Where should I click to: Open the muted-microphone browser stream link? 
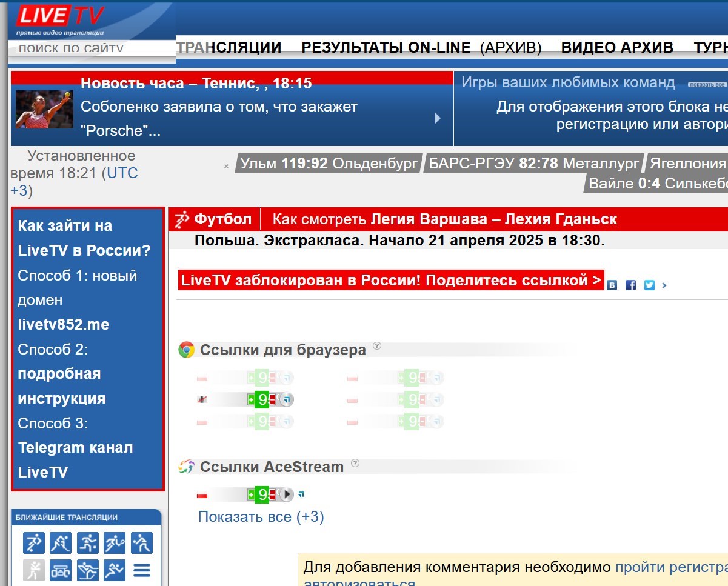(x=287, y=399)
